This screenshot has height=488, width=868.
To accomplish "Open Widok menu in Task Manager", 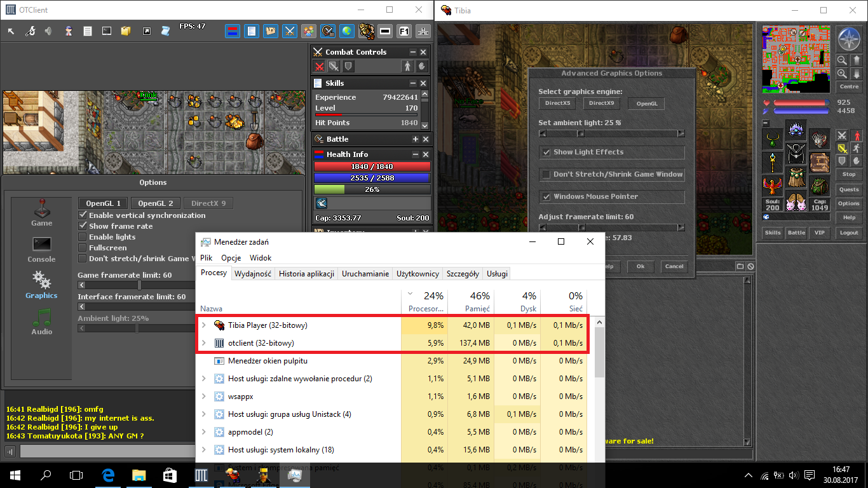I will click(x=261, y=258).
